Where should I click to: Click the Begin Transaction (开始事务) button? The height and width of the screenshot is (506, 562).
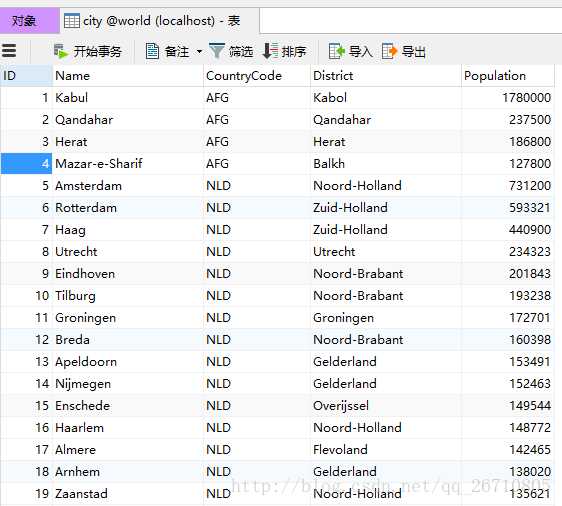pyautogui.click(x=88, y=51)
